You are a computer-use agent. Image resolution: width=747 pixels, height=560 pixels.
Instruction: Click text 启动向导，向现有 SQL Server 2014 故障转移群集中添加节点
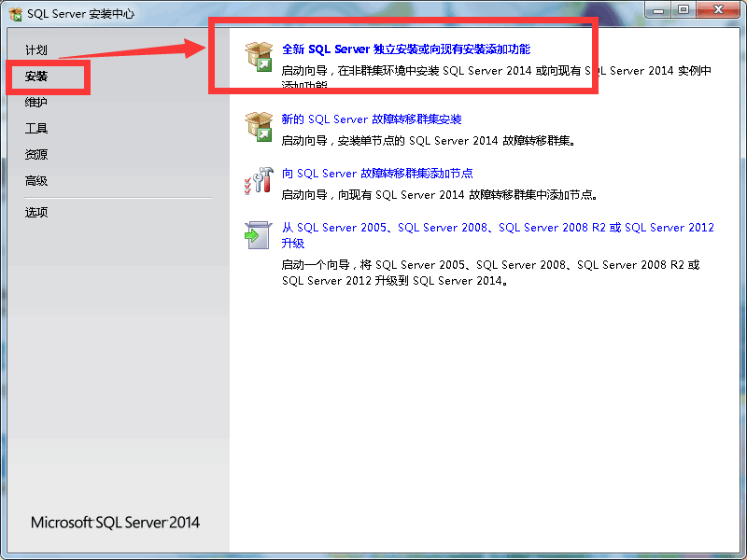pyautogui.click(x=440, y=195)
